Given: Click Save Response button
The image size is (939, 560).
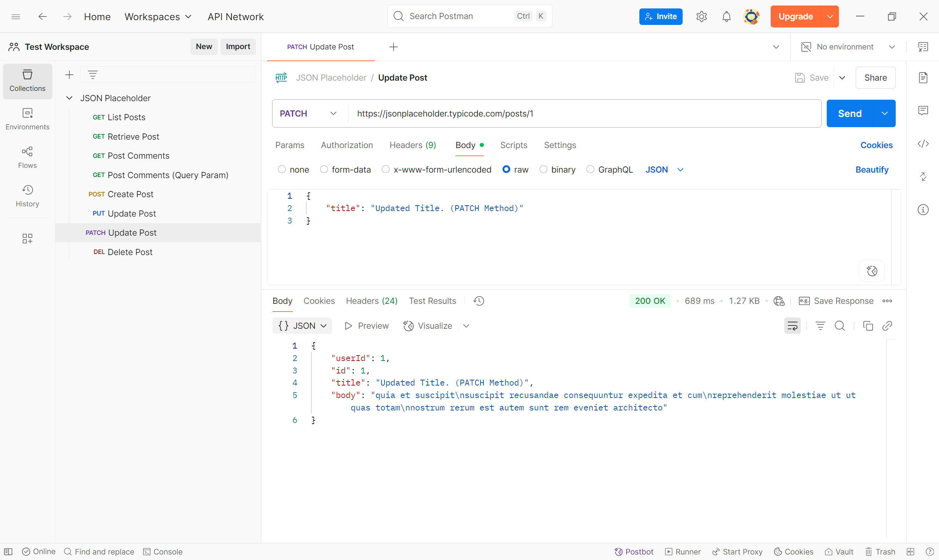Looking at the screenshot, I should coord(836,301).
